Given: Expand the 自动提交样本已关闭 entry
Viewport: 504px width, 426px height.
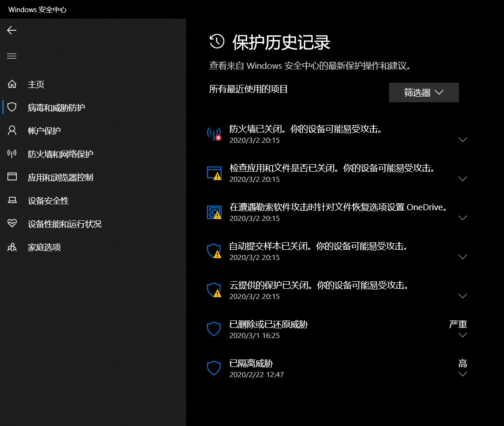Looking at the screenshot, I should 463,257.
